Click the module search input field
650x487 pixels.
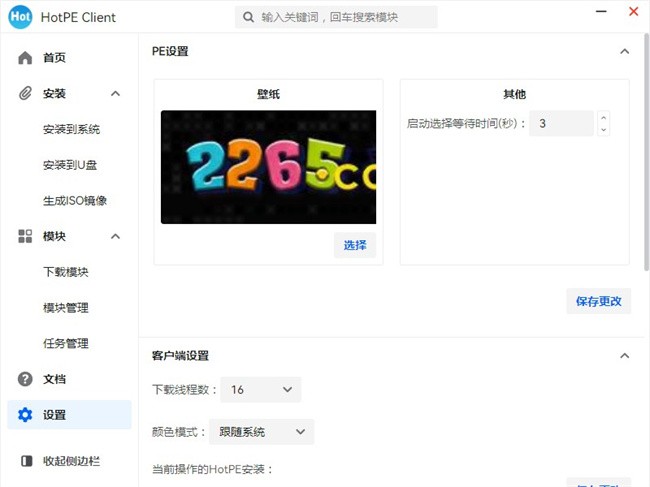point(345,17)
